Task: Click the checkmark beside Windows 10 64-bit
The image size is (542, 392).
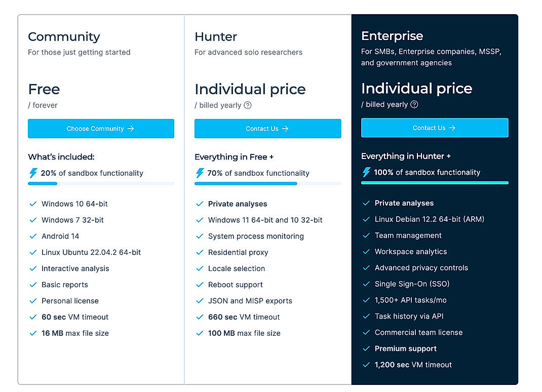Action: [32, 204]
